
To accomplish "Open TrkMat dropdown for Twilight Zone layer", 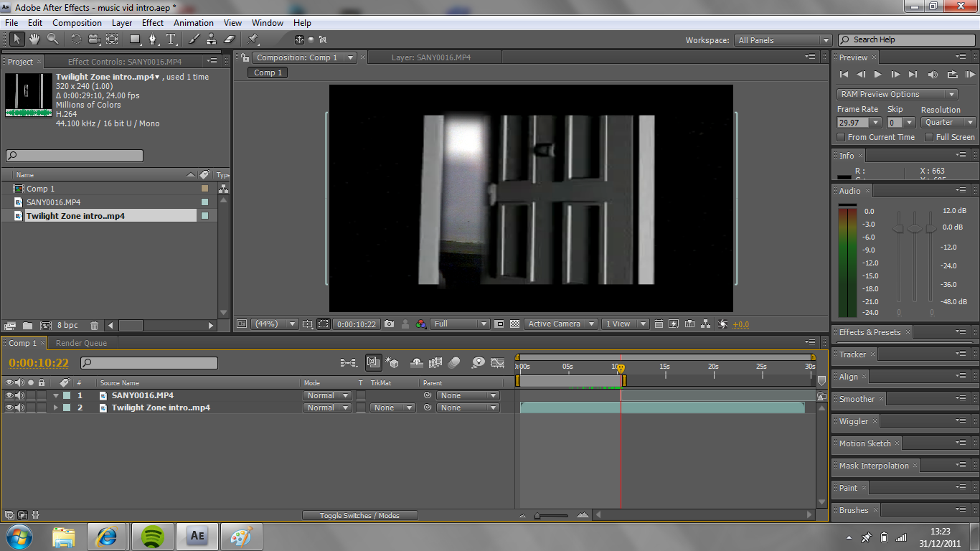I will [392, 408].
